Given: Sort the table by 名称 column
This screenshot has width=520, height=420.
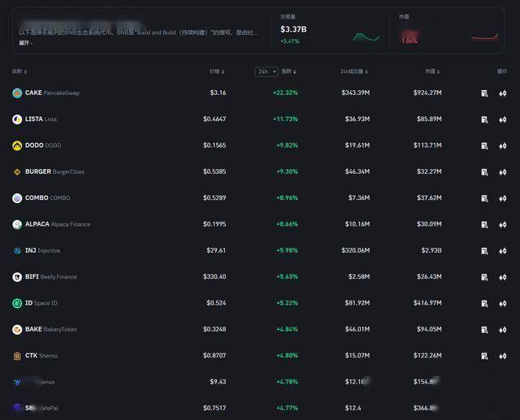Looking at the screenshot, I should pyautogui.click(x=19, y=71).
